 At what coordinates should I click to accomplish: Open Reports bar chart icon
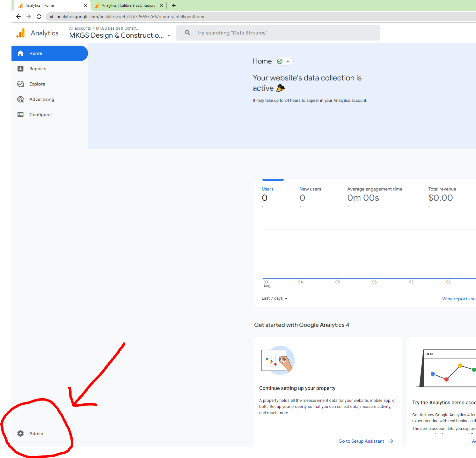20,69
